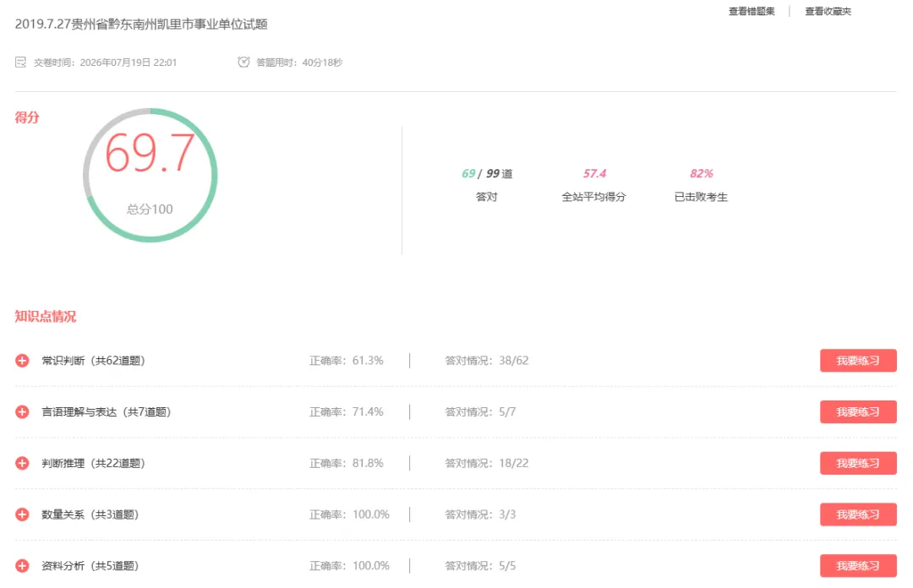Viewport: 913px width, 588px height.
Task: Click 言语理解与表达（共7道题） row label
Action: (106, 411)
